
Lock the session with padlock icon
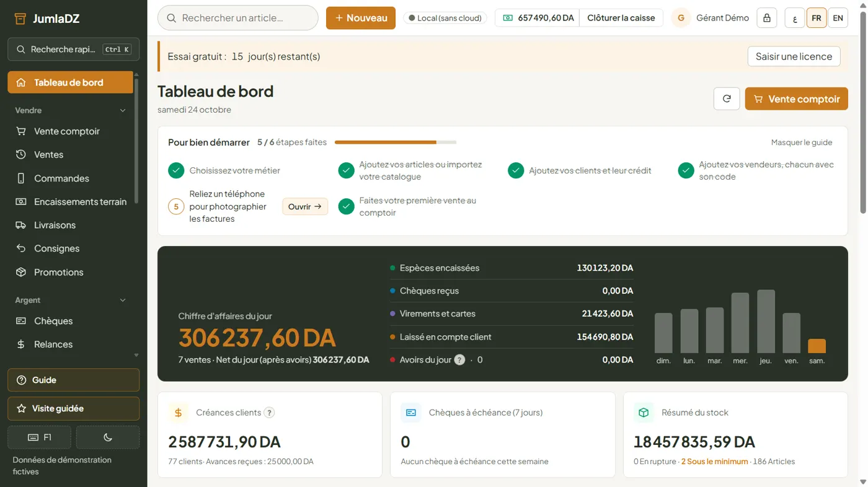pos(767,18)
